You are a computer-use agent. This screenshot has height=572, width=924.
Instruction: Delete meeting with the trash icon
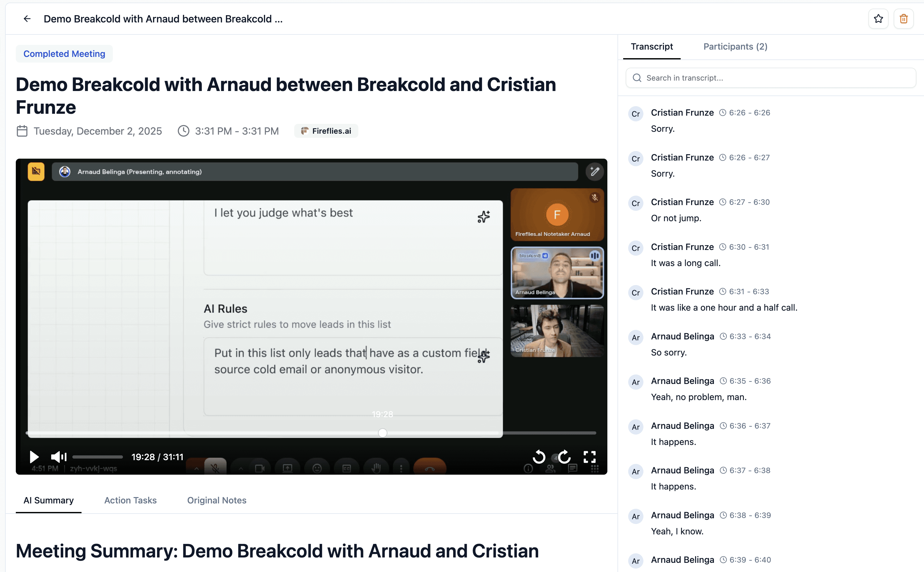(x=903, y=19)
